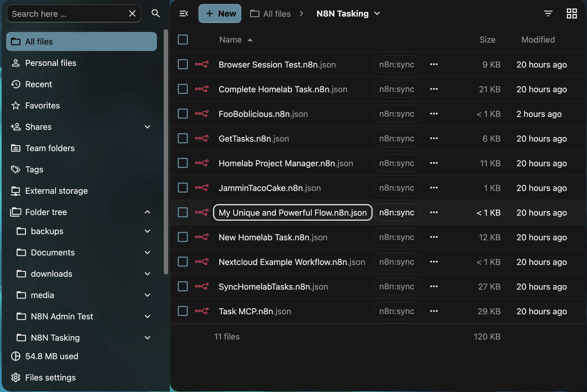Sort files by Name column header

(236, 40)
